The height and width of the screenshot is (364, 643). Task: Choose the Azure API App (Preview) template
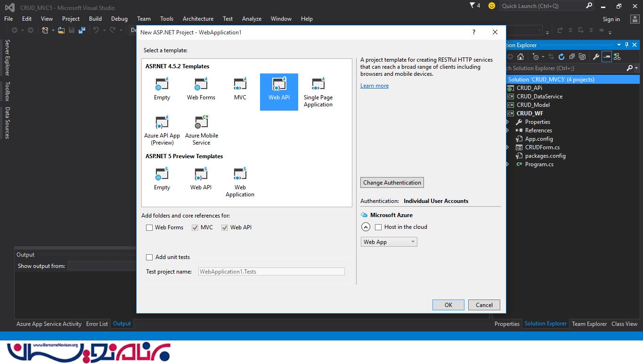(162, 123)
